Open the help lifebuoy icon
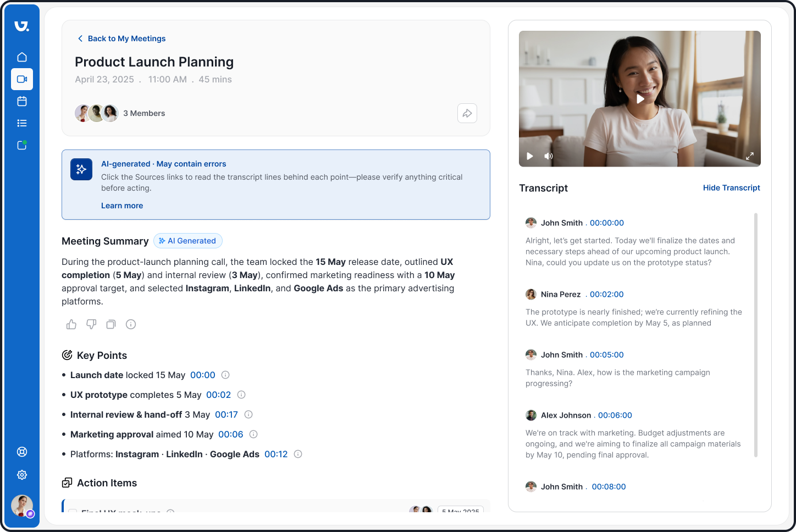 pyautogui.click(x=22, y=452)
